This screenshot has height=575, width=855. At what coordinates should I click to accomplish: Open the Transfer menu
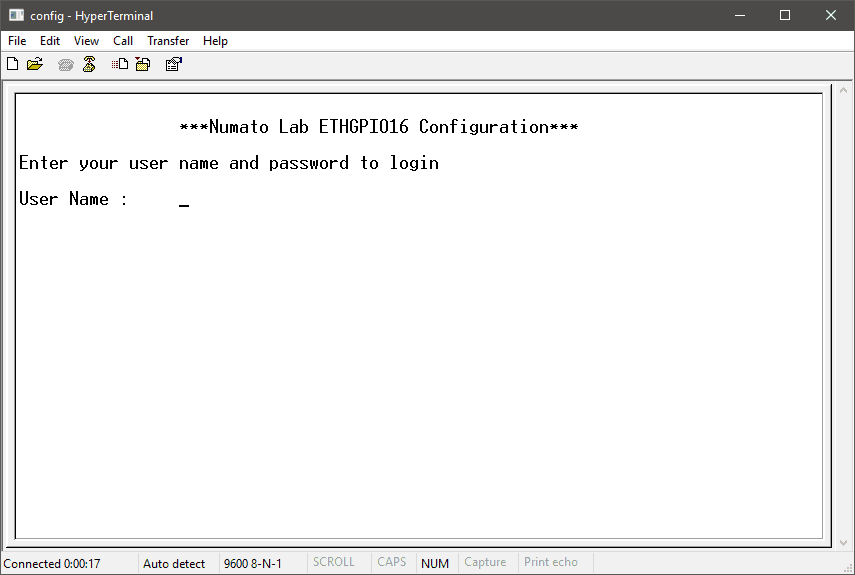(x=168, y=41)
